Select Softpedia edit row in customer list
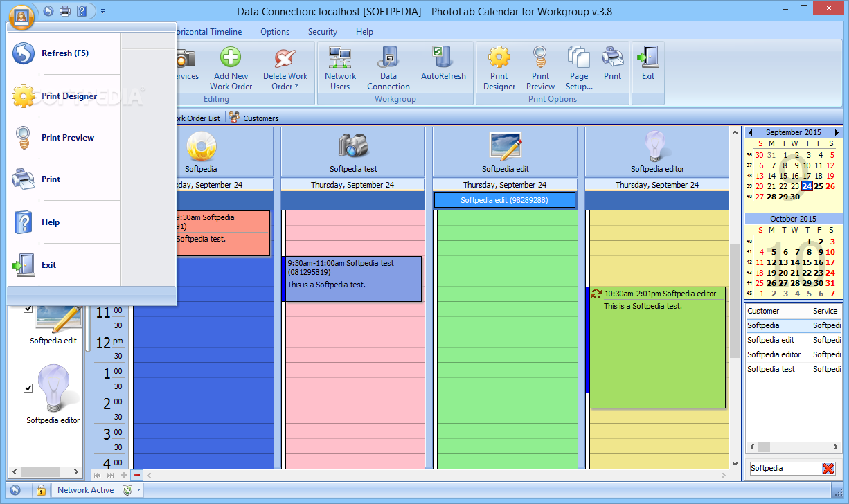This screenshot has width=849, height=504. point(794,340)
